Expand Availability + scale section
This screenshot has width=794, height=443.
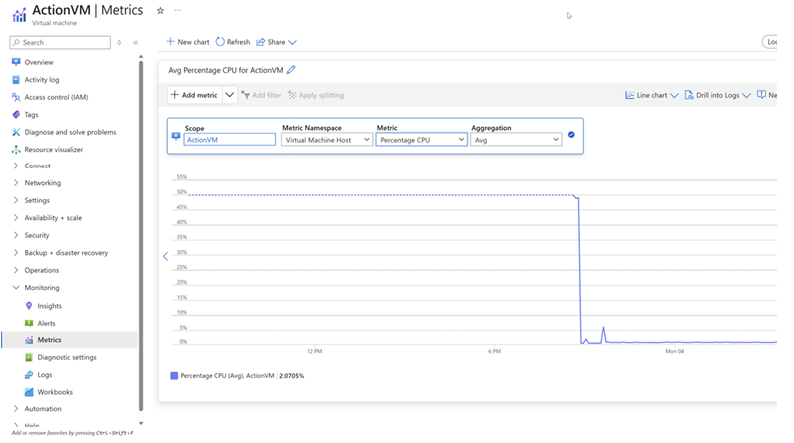coord(16,218)
